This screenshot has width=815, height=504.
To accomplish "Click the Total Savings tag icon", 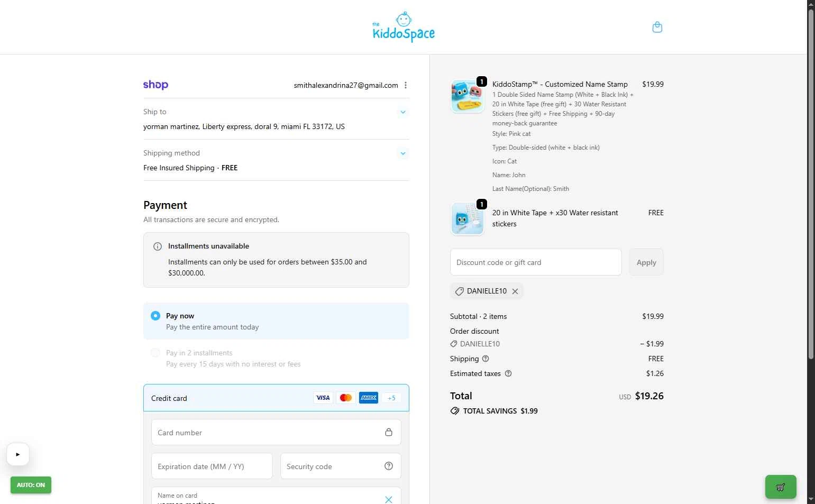I will (x=455, y=411).
